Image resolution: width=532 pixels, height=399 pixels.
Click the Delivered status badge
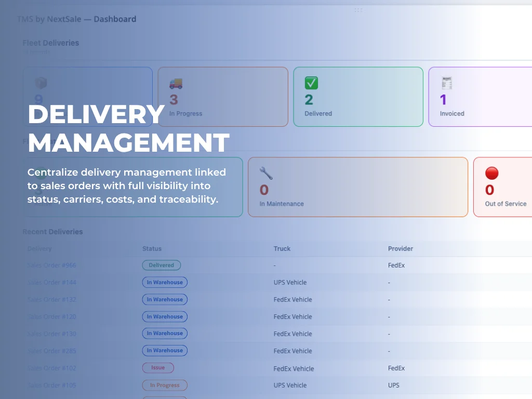(x=162, y=265)
